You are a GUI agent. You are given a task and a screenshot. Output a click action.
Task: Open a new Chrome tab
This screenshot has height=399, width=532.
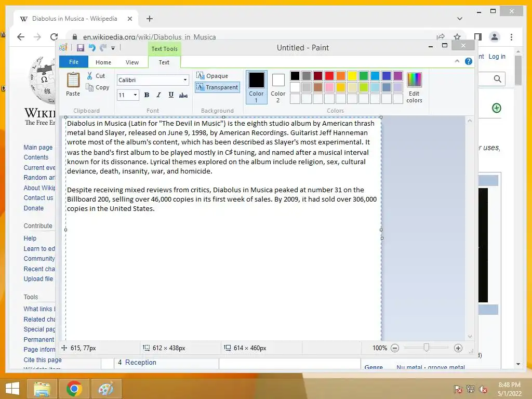click(x=150, y=19)
